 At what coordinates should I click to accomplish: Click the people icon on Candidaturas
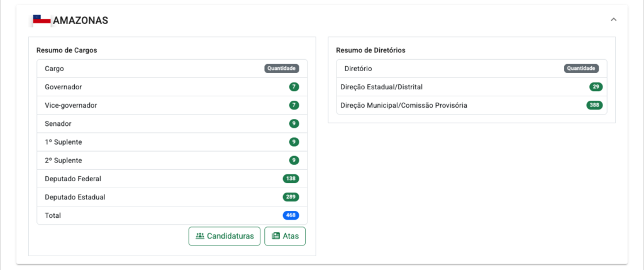click(x=200, y=236)
